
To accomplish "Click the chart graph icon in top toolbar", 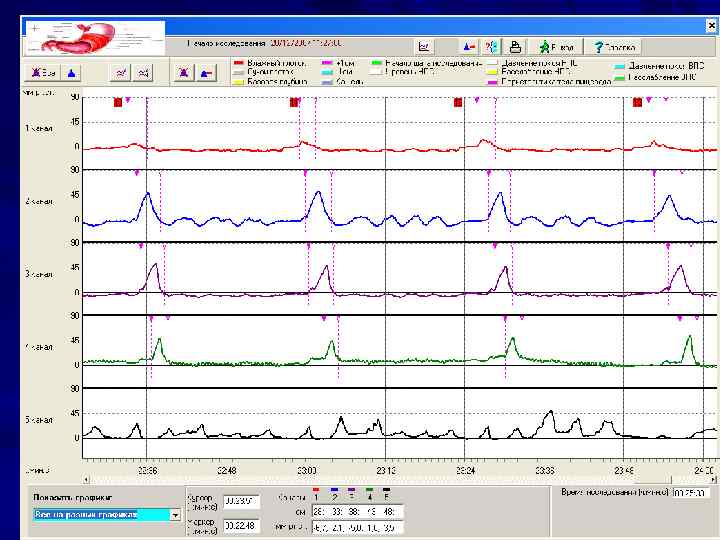I will (x=424, y=46).
